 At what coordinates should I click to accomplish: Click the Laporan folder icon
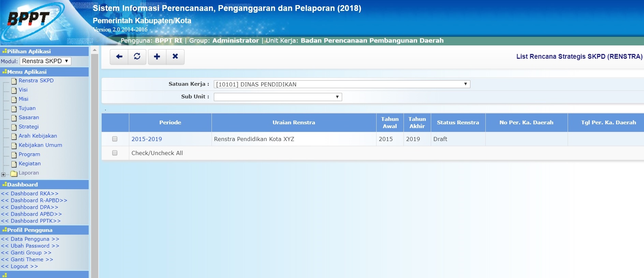tap(14, 173)
